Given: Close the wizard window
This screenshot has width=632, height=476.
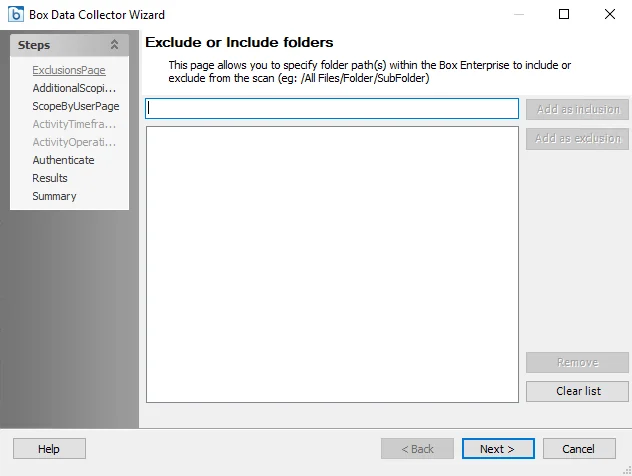Looking at the screenshot, I should (x=610, y=15).
